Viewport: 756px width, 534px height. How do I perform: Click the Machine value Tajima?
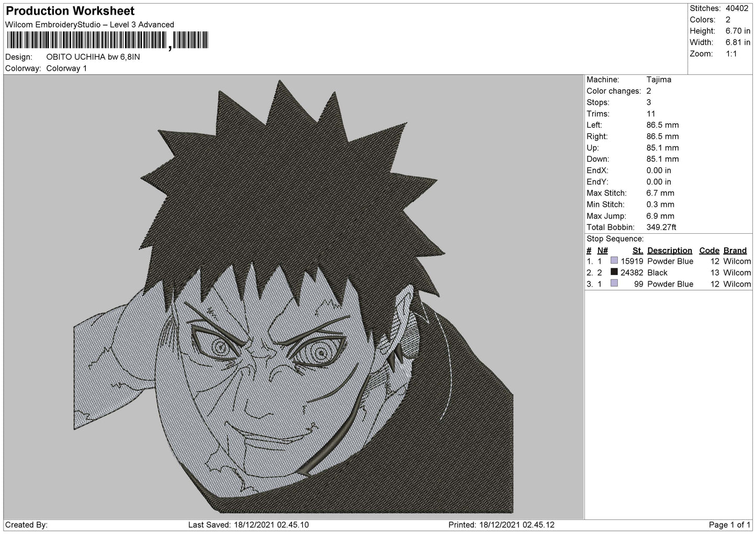[659, 79]
